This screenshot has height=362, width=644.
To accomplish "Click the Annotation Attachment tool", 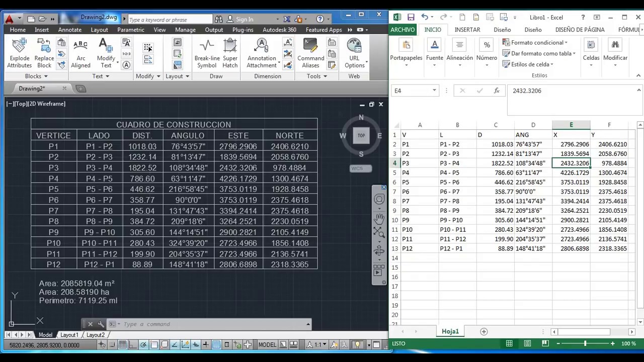I will click(262, 53).
